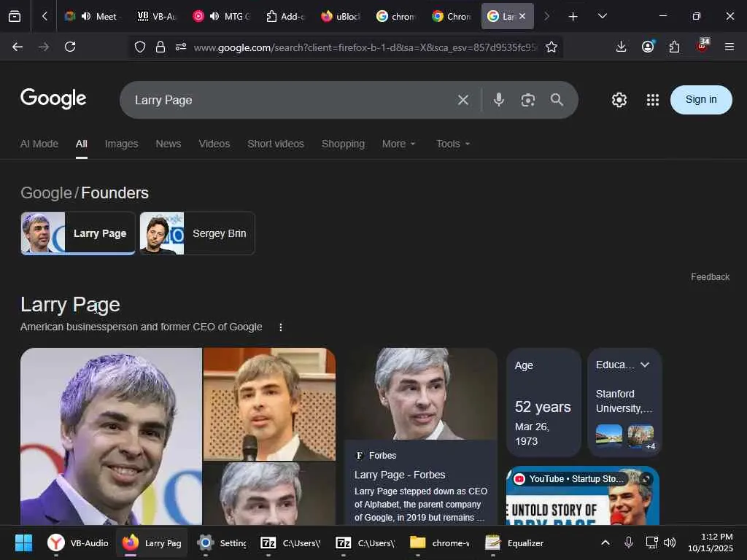747x560 pixels.
Task: Expand the More search filters dropdown
Action: tap(399, 144)
